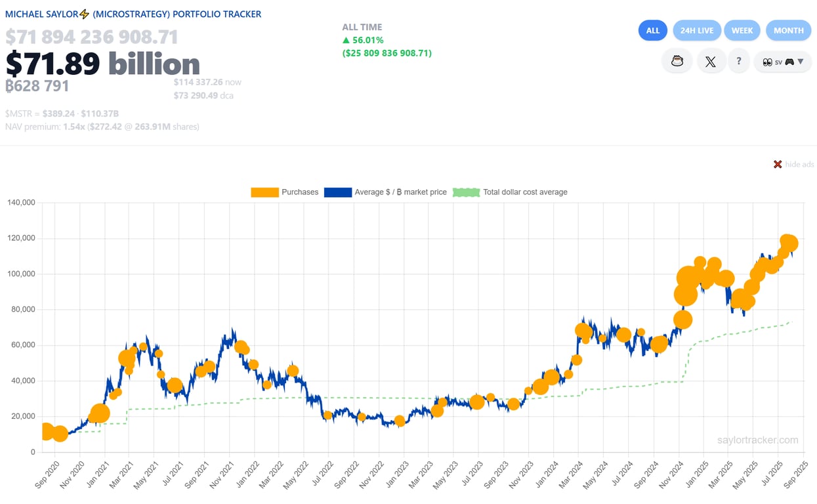Click the question mark help icon

point(739,61)
